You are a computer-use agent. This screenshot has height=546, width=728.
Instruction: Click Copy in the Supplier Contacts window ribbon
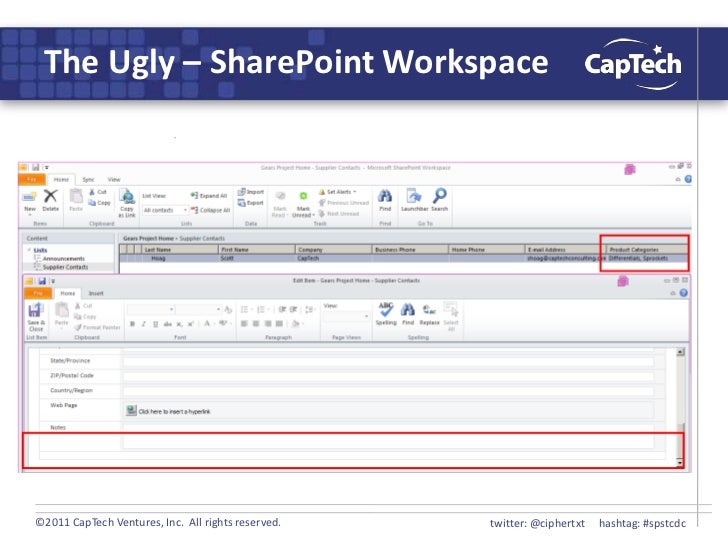pos(99,203)
